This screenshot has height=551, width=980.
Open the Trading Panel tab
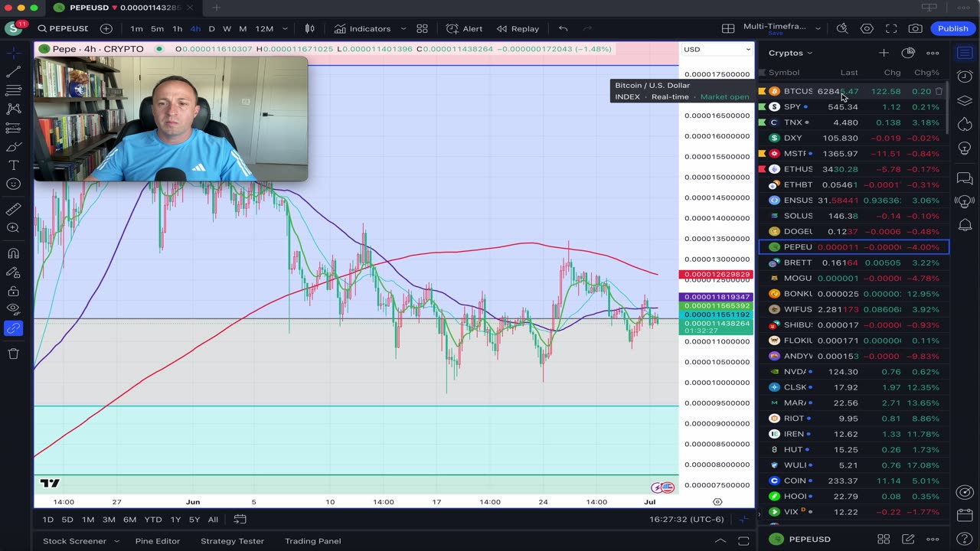pyautogui.click(x=312, y=541)
